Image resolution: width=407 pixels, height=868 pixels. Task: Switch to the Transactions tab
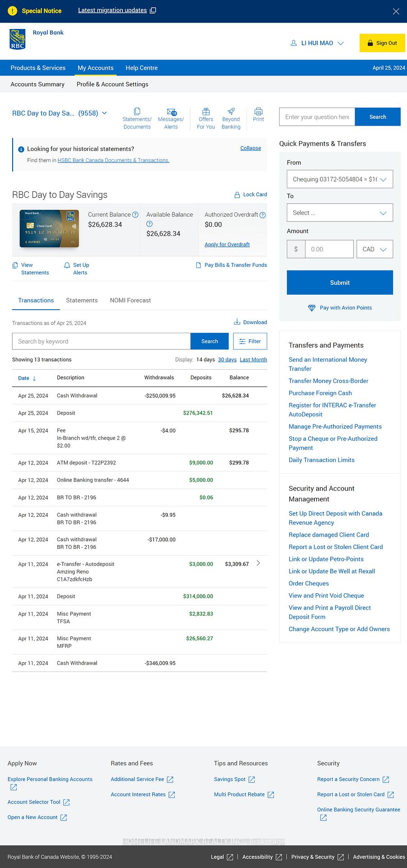pos(36,300)
